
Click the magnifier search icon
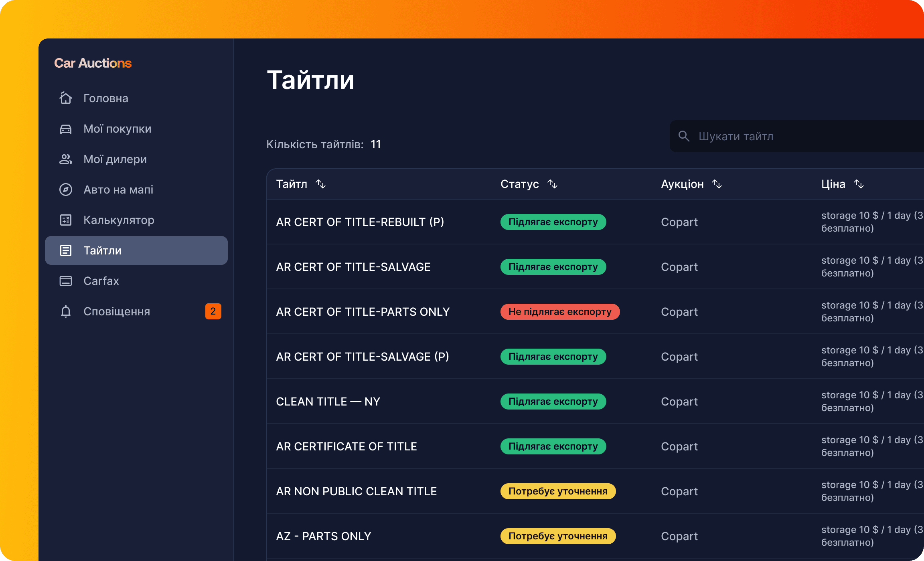coord(684,136)
